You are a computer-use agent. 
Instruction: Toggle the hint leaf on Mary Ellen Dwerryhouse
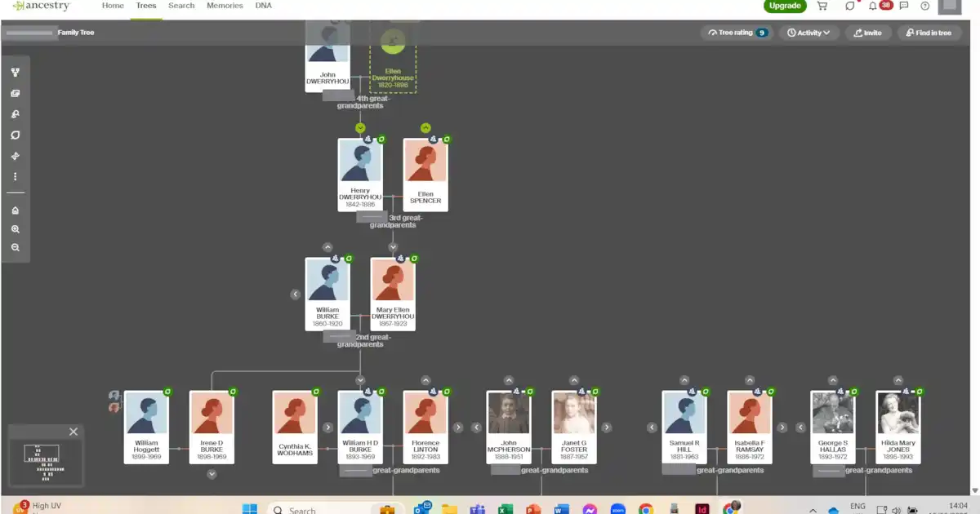(415, 259)
